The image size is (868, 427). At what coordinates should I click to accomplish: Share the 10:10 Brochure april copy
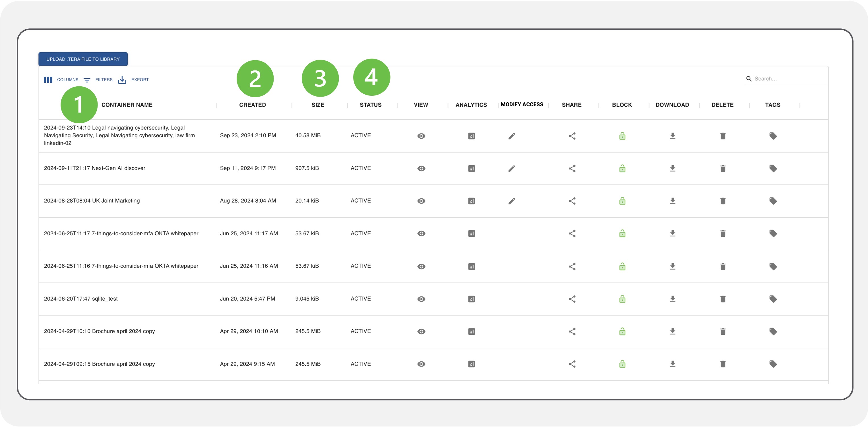point(572,332)
